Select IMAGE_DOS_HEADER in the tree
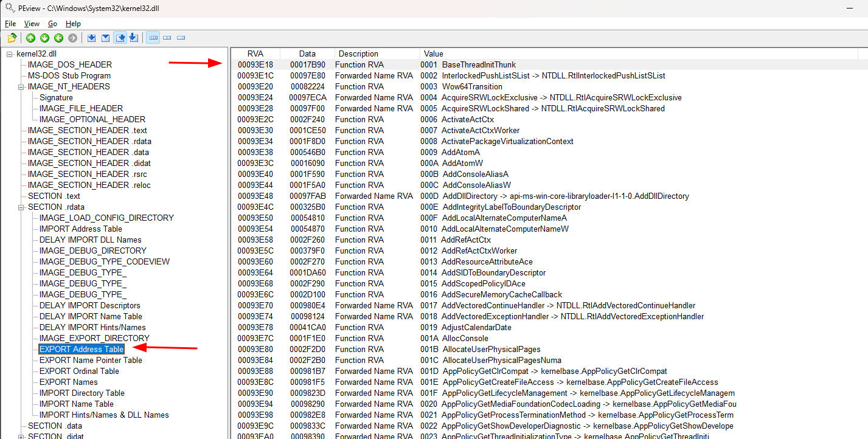868x439 pixels. pyautogui.click(x=69, y=64)
